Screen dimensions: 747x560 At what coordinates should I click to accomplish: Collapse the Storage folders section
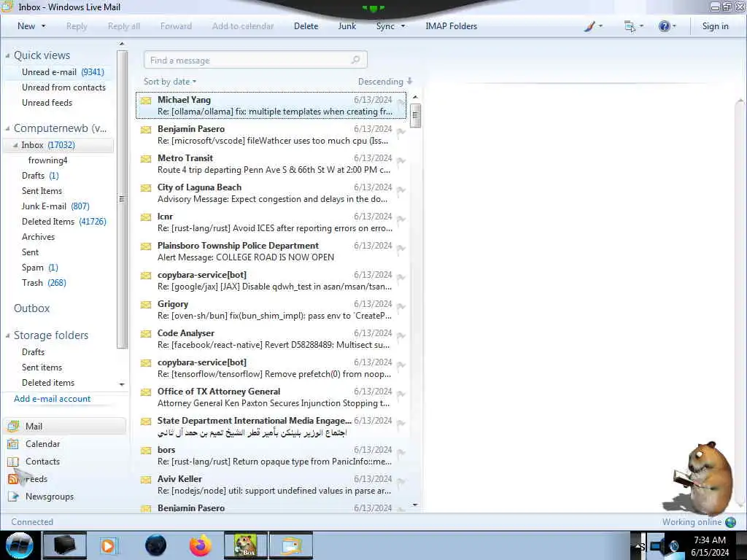(7, 335)
